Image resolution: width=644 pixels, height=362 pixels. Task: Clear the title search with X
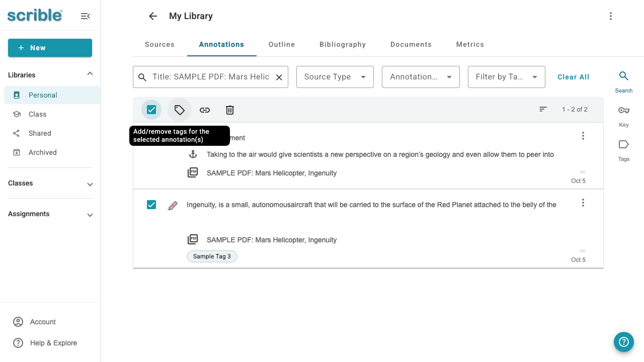279,77
